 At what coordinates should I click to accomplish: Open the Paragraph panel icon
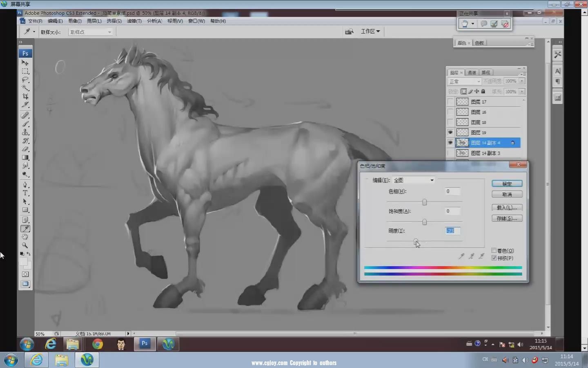(558, 81)
